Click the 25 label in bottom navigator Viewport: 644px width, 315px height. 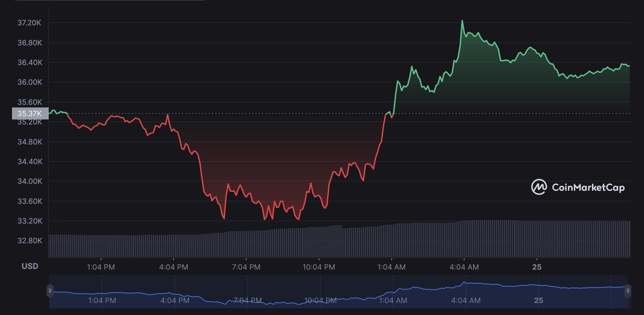tap(538, 300)
